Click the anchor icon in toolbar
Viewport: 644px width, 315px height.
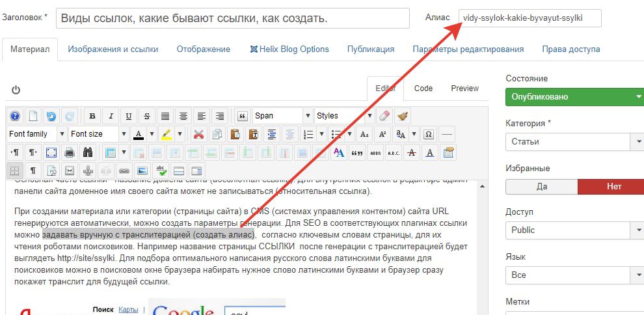(87, 171)
